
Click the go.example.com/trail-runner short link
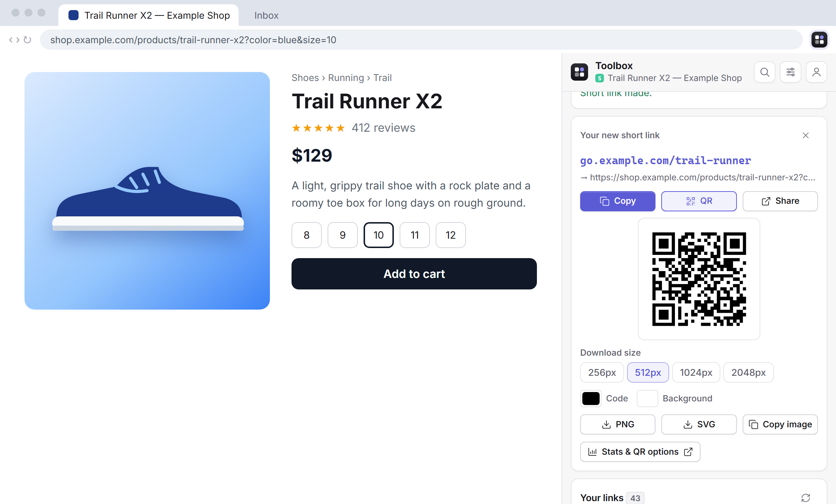[665, 161]
